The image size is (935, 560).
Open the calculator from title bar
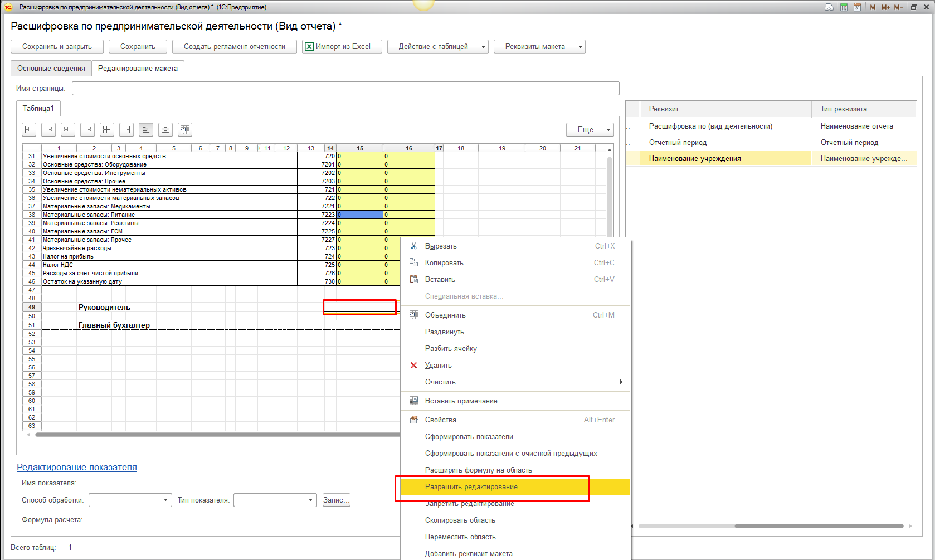click(844, 7)
